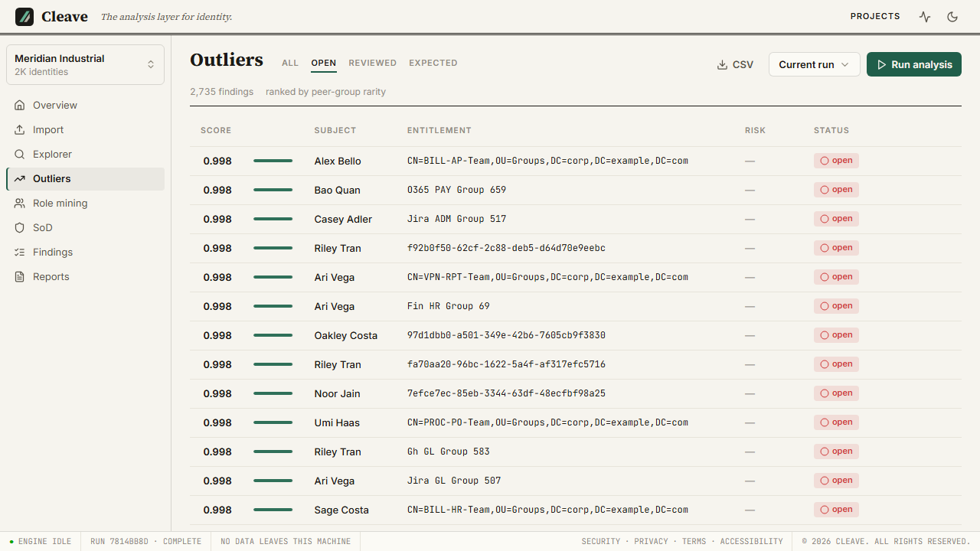This screenshot has height=551, width=980.
Task: Click the 2,735 findings count text
Action: [222, 92]
